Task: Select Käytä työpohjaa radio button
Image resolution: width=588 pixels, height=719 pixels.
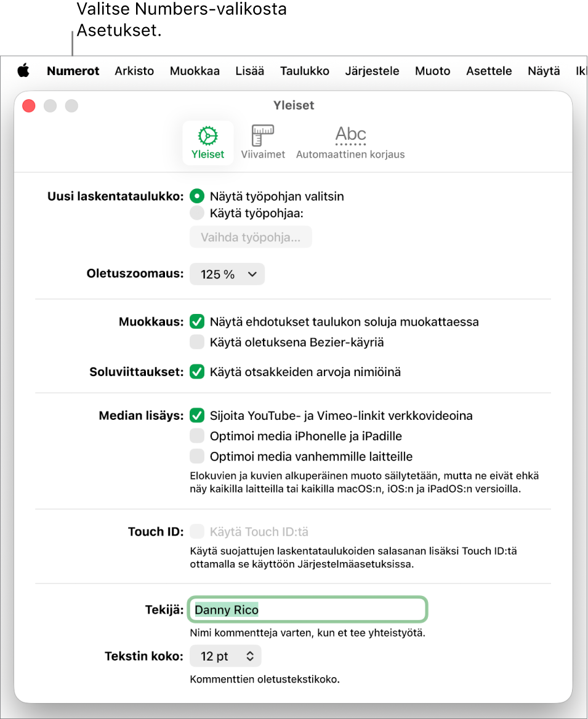Action: point(197,213)
